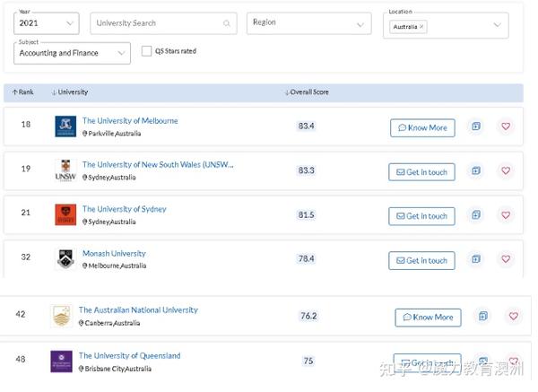Open the Accounting and Finance subject dropdown
The image size is (538, 392).
[x=72, y=53]
